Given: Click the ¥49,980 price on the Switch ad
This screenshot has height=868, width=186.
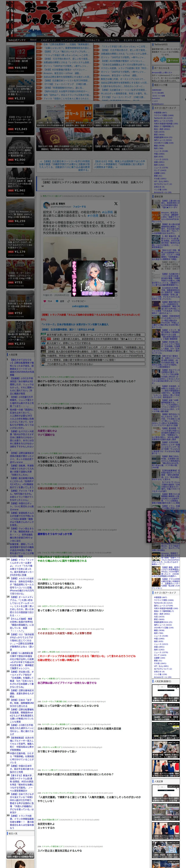Looking at the screenshot, I should [x=21, y=68].
